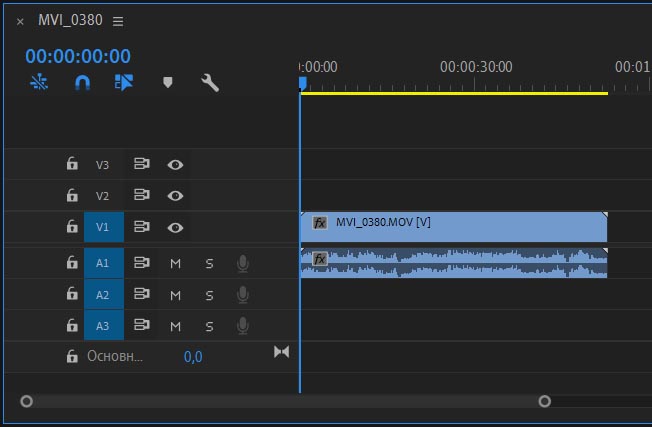The height and width of the screenshot is (427, 652).
Task: Toggle sync lock for V2
Action: (x=141, y=195)
